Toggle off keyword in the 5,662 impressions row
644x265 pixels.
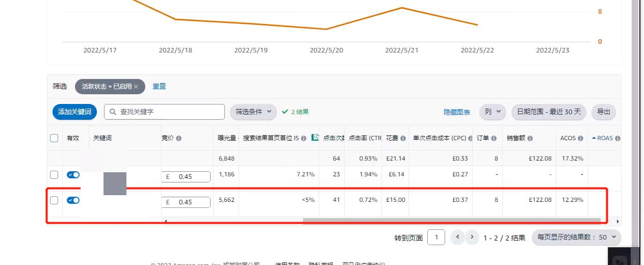click(x=73, y=200)
